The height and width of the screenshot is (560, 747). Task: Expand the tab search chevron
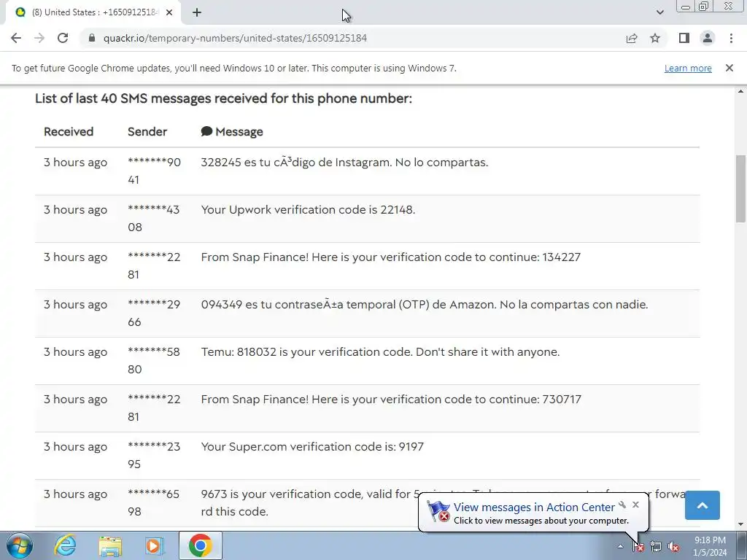click(x=659, y=12)
